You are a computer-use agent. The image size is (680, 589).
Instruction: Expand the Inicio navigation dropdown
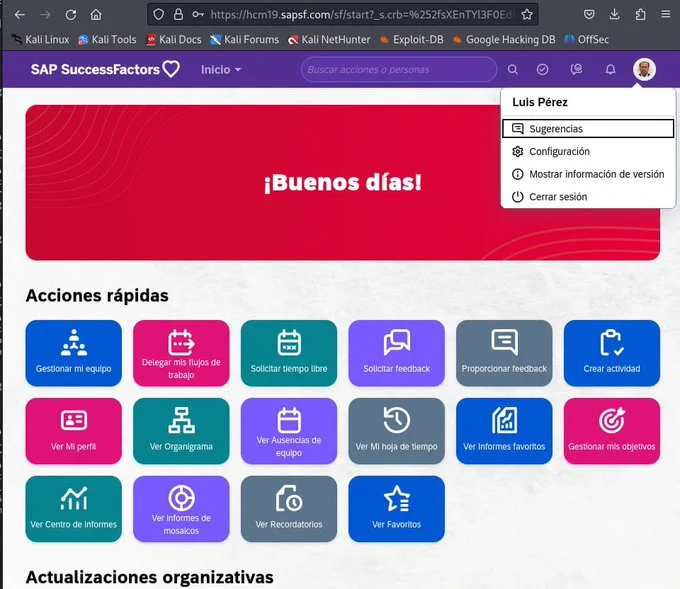click(x=221, y=69)
